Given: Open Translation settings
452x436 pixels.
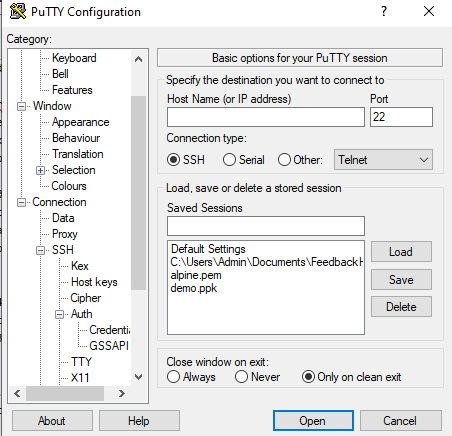Looking at the screenshot, I should click(x=78, y=154).
